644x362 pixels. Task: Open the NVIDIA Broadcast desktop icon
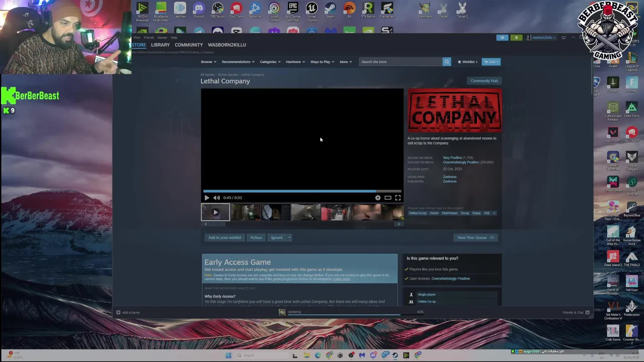click(x=142, y=11)
